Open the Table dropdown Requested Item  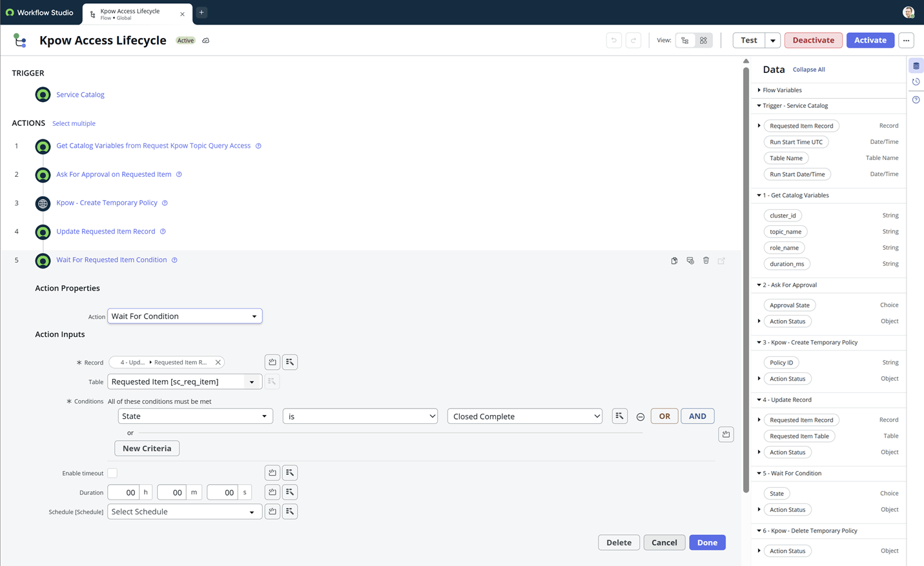click(185, 381)
